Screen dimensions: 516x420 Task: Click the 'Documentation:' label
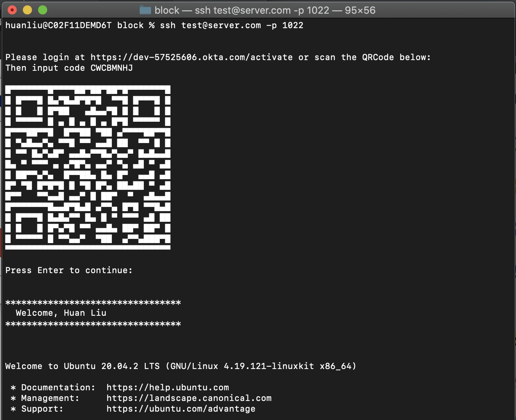58,388
